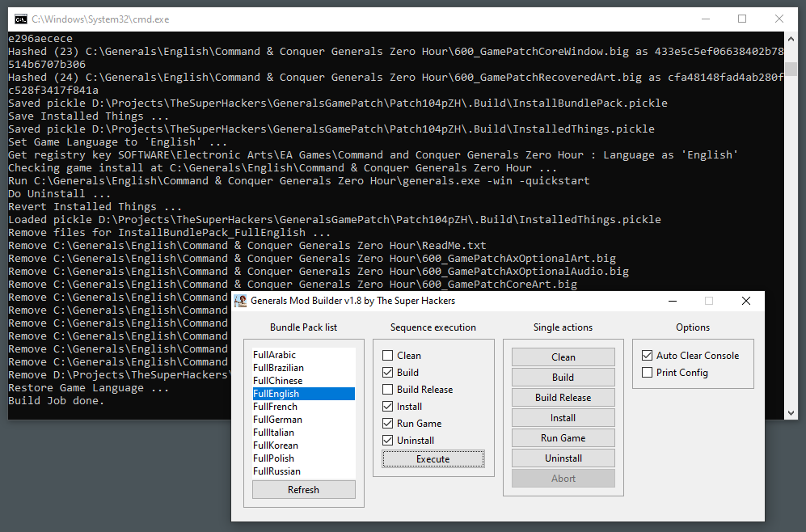Viewport: 806px width, 532px height.
Task: Uncheck the Build sequence checkbox
Action: pyautogui.click(x=387, y=372)
